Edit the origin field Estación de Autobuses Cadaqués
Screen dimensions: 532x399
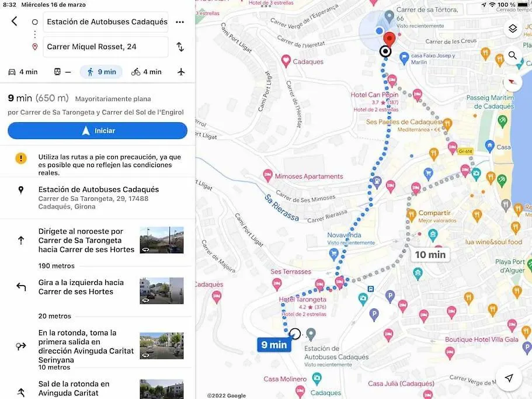(x=106, y=22)
